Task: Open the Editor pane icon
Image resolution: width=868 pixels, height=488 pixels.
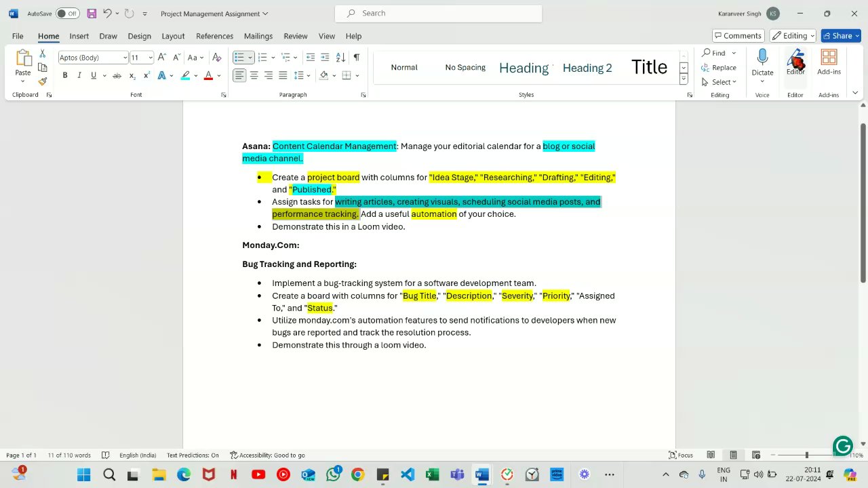Action: click(x=795, y=62)
